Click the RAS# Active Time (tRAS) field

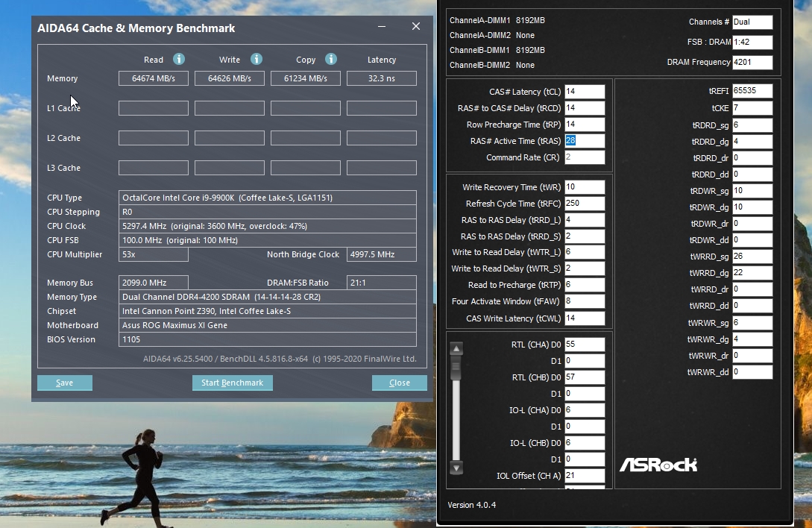[x=584, y=141]
